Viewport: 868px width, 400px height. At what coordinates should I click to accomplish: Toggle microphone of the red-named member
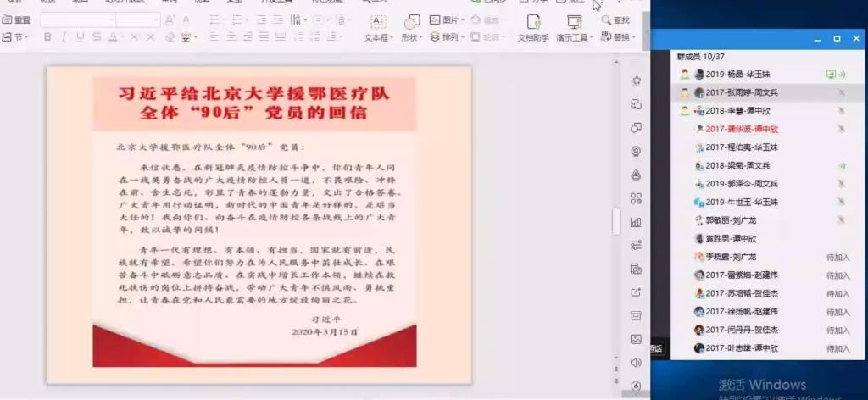(842, 129)
